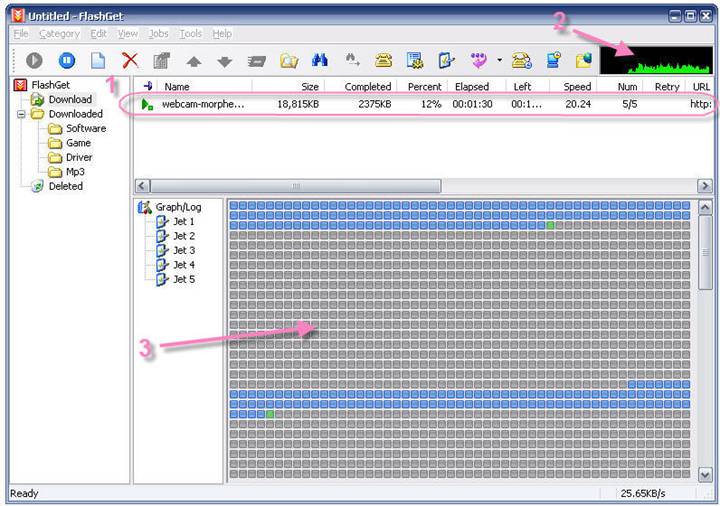Select Jet 2 in the log tree
720x506 pixels.
(x=184, y=236)
